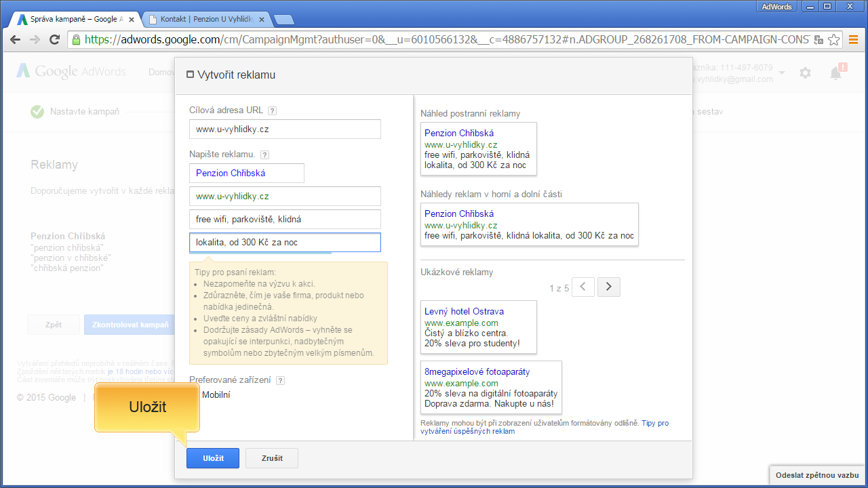Click '20% sleva pro studenty!' sample text
The height and width of the screenshot is (488, 868).
point(472,343)
